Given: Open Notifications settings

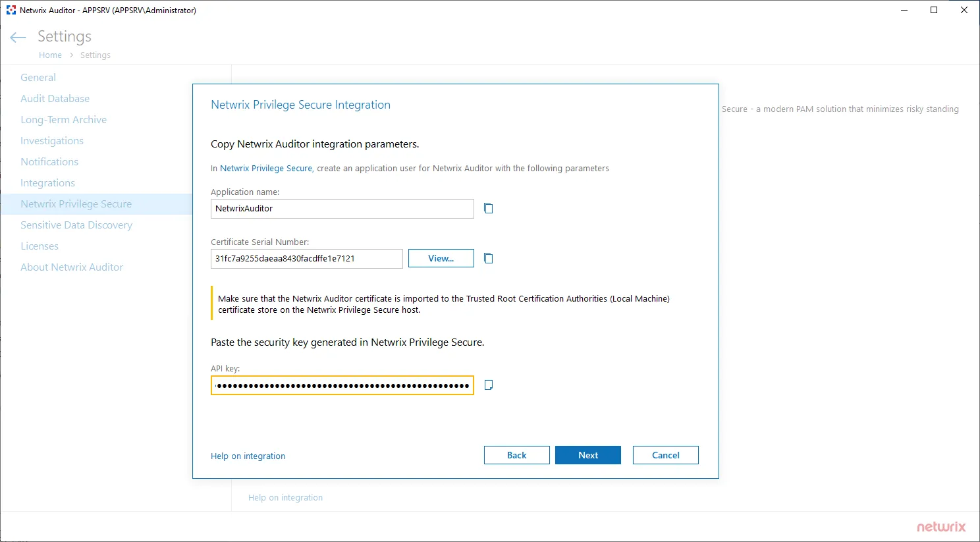Looking at the screenshot, I should coord(49,162).
